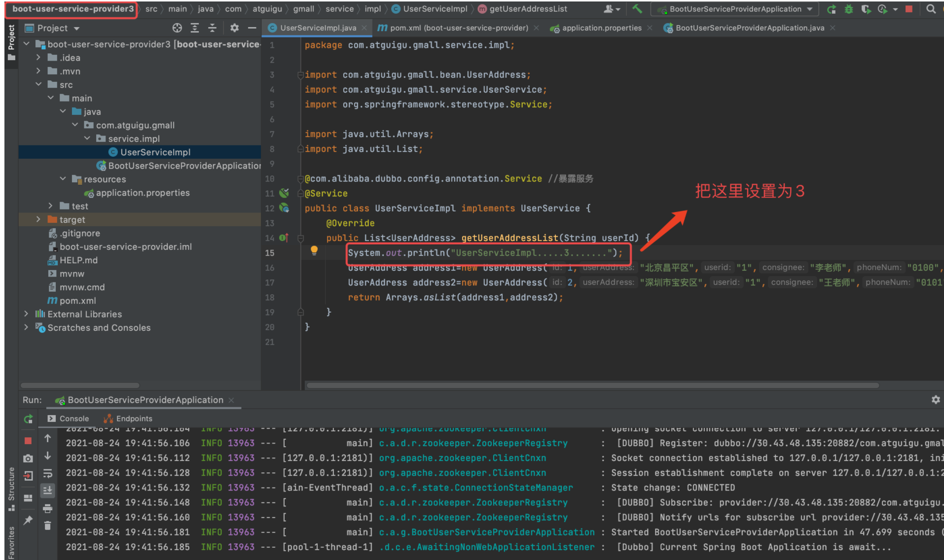Image resolution: width=944 pixels, height=560 pixels.
Task: Close the UserServiceImpl.java tab
Action: pos(364,28)
